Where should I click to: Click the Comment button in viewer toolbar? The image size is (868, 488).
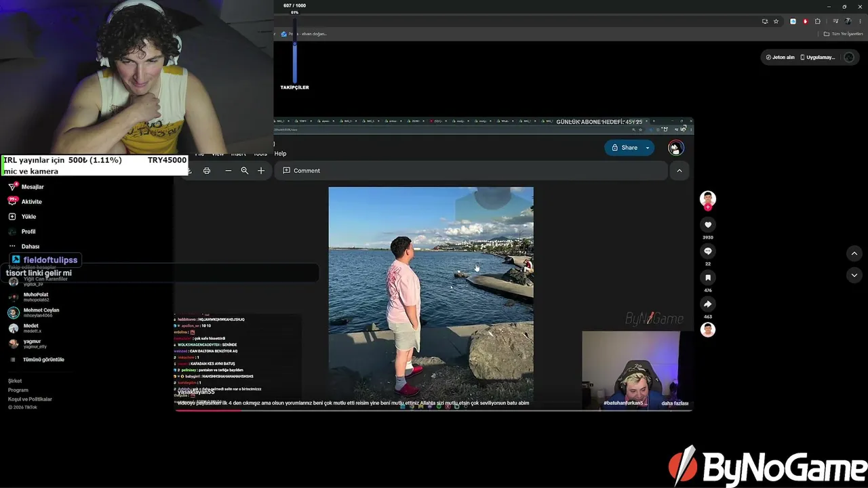pyautogui.click(x=301, y=171)
